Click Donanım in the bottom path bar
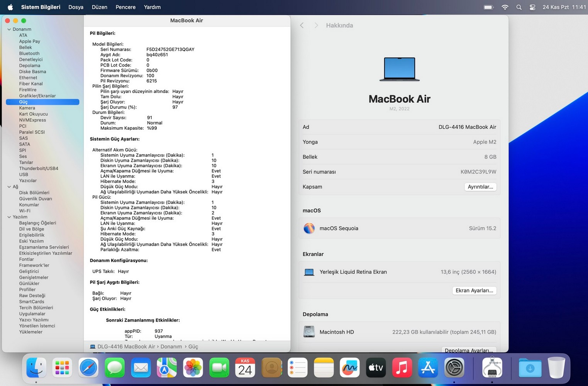This screenshot has width=588, height=386. click(x=171, y=347)
